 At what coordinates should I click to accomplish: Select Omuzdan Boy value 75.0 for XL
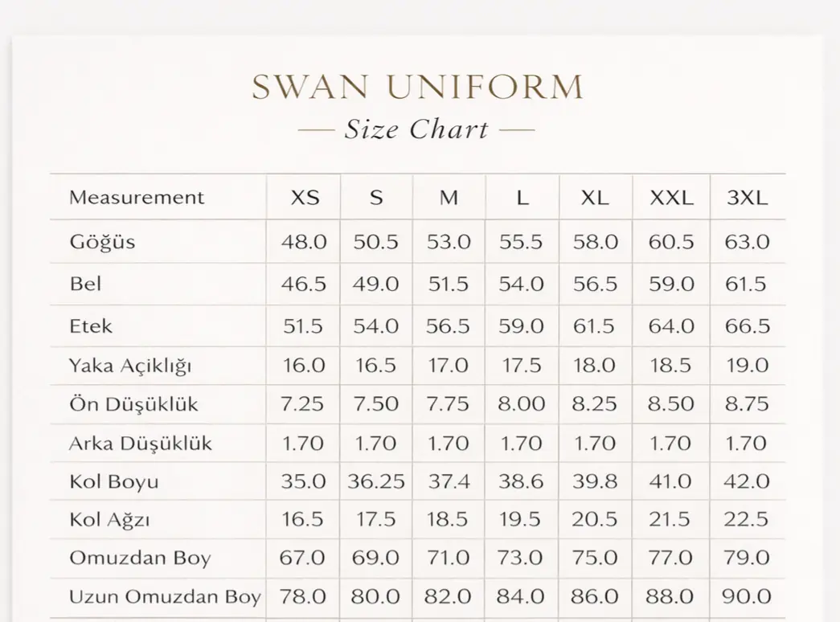tap(595, 558)
